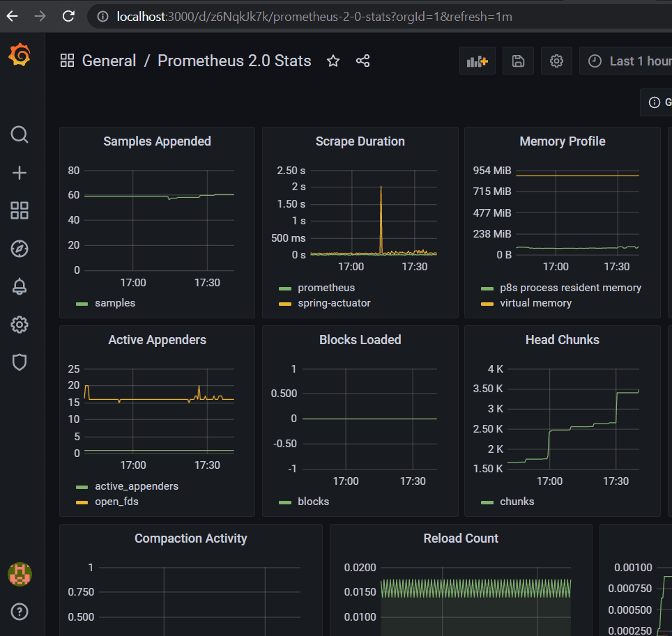Click the site info icon in address bar
The height and width of the screenshot is (636, 672).
click(x=102, y=16)
